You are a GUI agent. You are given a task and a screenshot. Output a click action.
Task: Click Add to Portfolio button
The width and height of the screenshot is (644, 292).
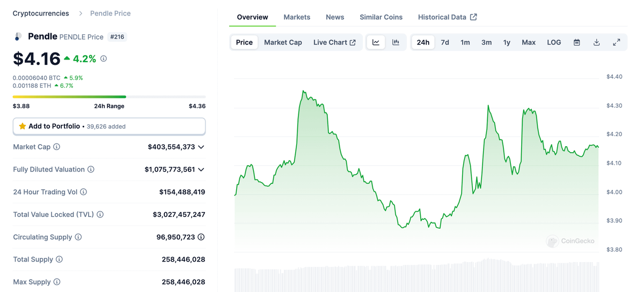pyautogui.click(x=109, y=126)
